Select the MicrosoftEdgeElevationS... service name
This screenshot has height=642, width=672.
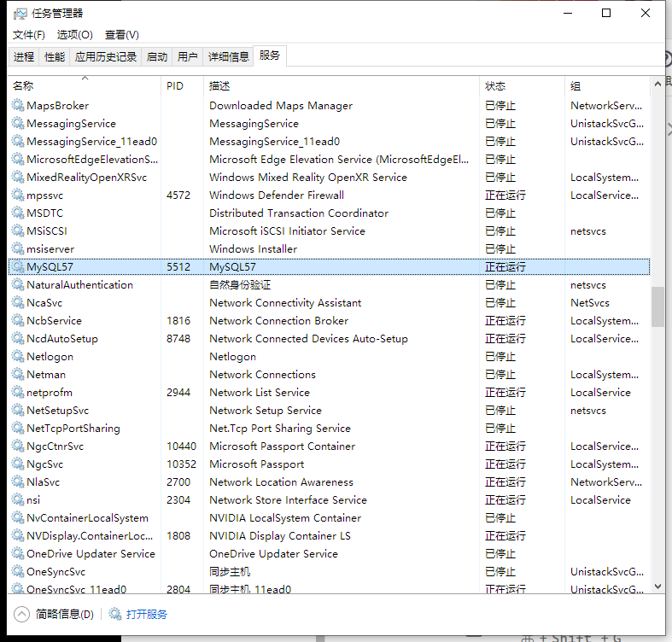(92, 160)
